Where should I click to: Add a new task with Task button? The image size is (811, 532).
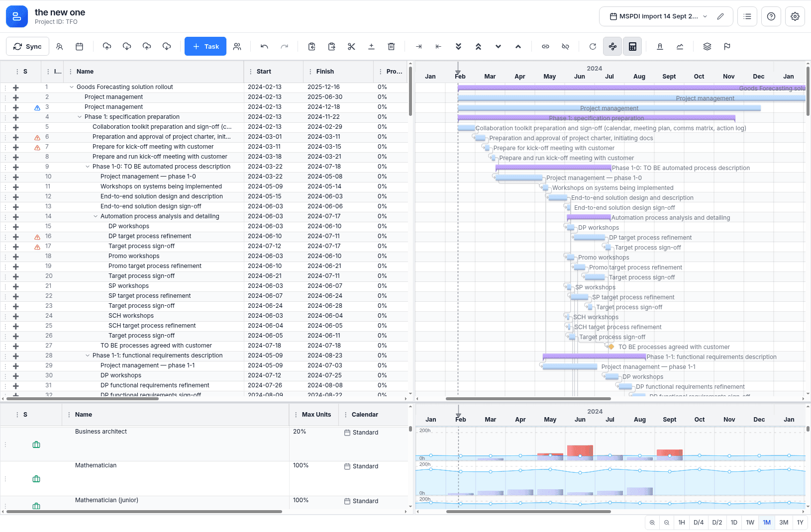coord(205,46)
